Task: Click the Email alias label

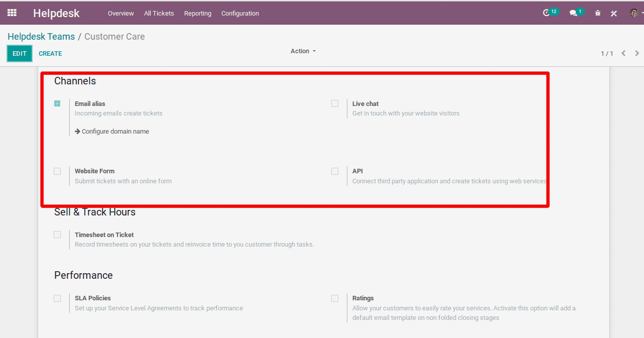Action: tap(90, 104)
